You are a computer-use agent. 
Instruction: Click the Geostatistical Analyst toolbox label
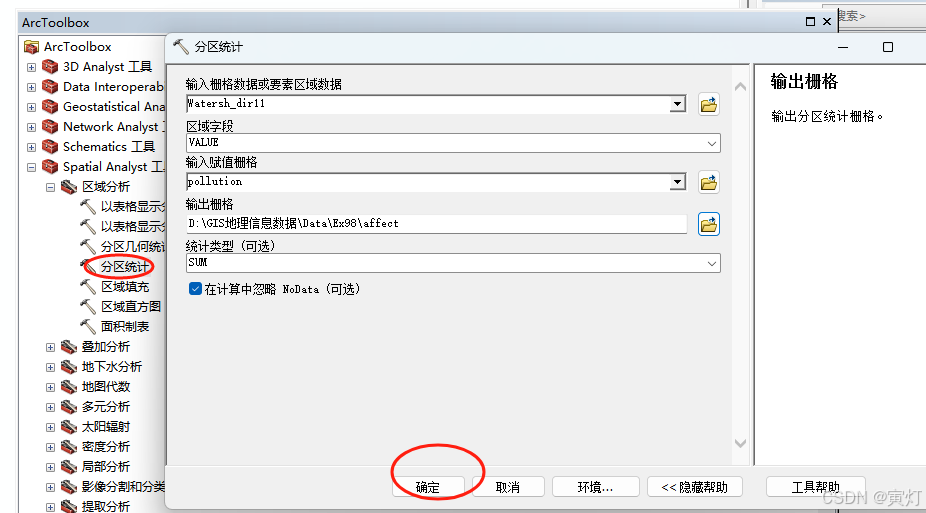113,107
